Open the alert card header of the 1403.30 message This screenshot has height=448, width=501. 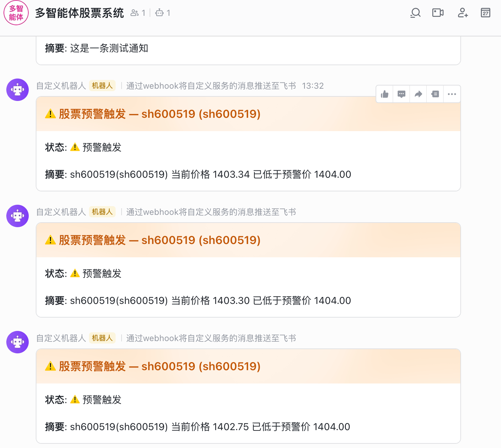click(248, 240)
